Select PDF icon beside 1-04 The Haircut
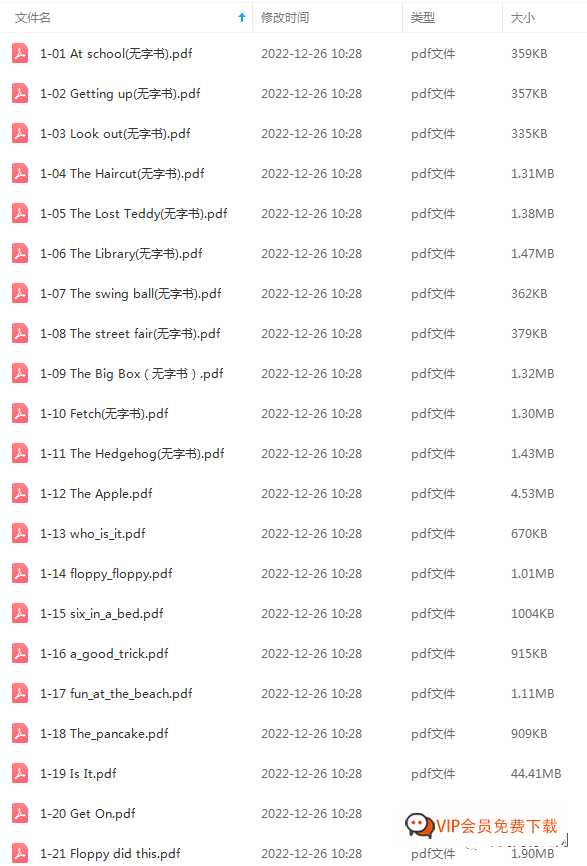The width and height of the screenshot is (587, 866). [20, 173]
